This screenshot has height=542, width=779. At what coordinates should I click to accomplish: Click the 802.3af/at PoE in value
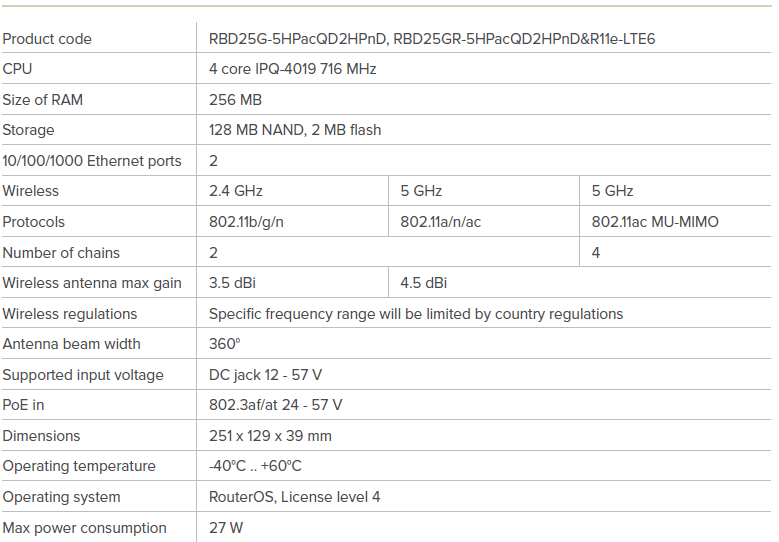tap(275, 405)
